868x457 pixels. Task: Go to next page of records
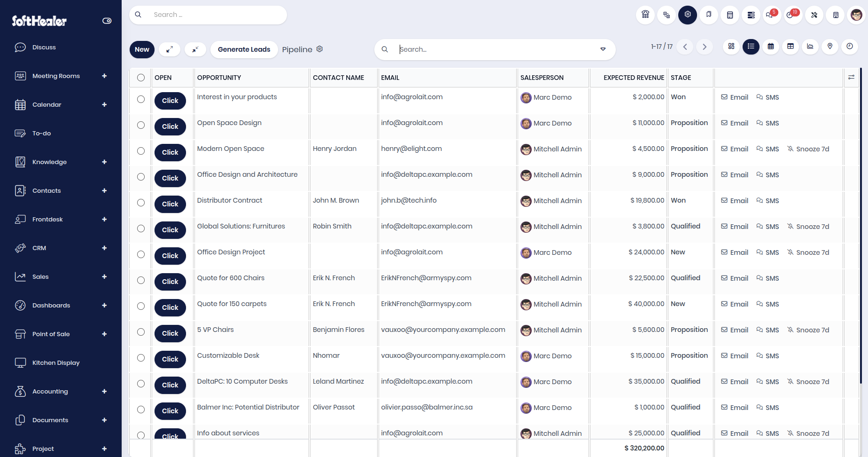(x=705, y=47)
